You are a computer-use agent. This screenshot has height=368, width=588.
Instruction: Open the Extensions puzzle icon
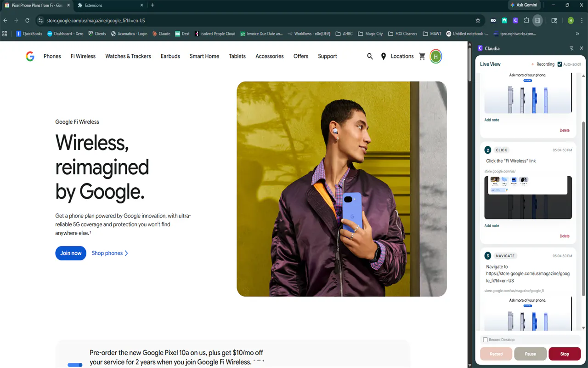(x=526, y=21)
